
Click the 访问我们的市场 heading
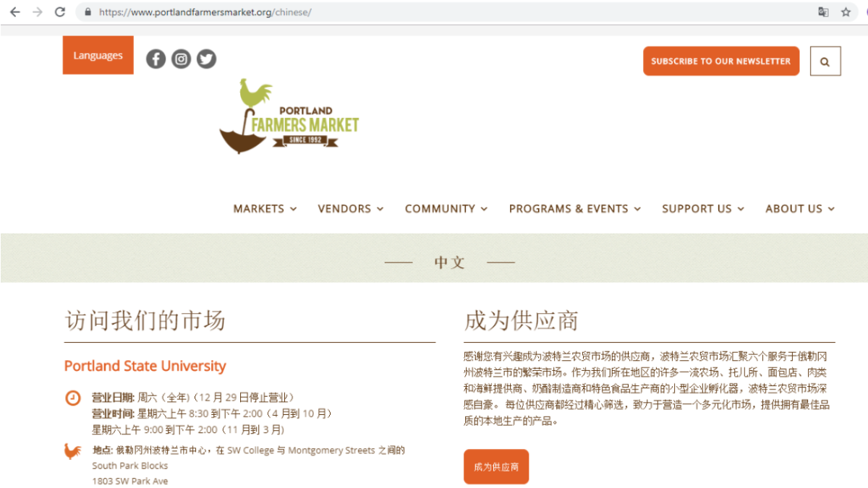coord(145,320)
